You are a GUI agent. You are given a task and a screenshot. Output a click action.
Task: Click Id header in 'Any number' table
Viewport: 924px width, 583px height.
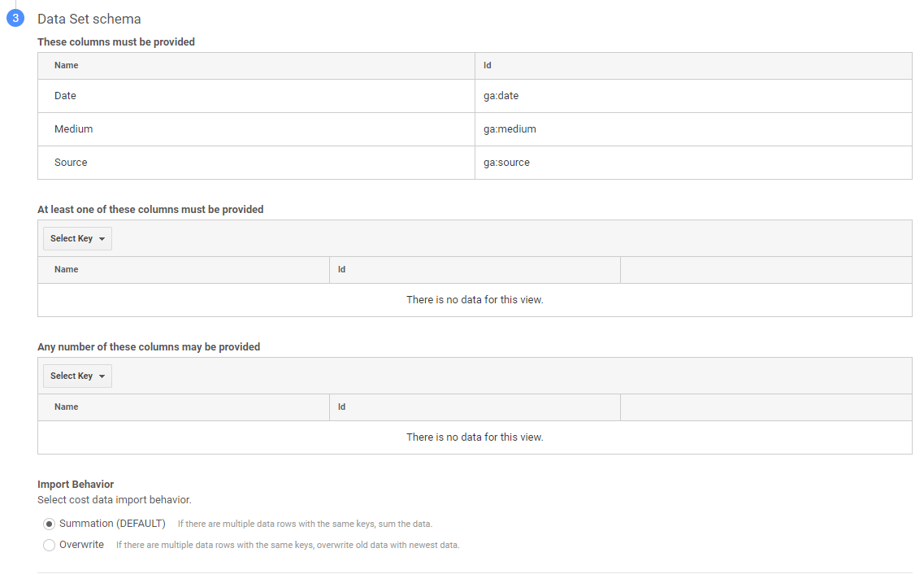coord(341,407)
